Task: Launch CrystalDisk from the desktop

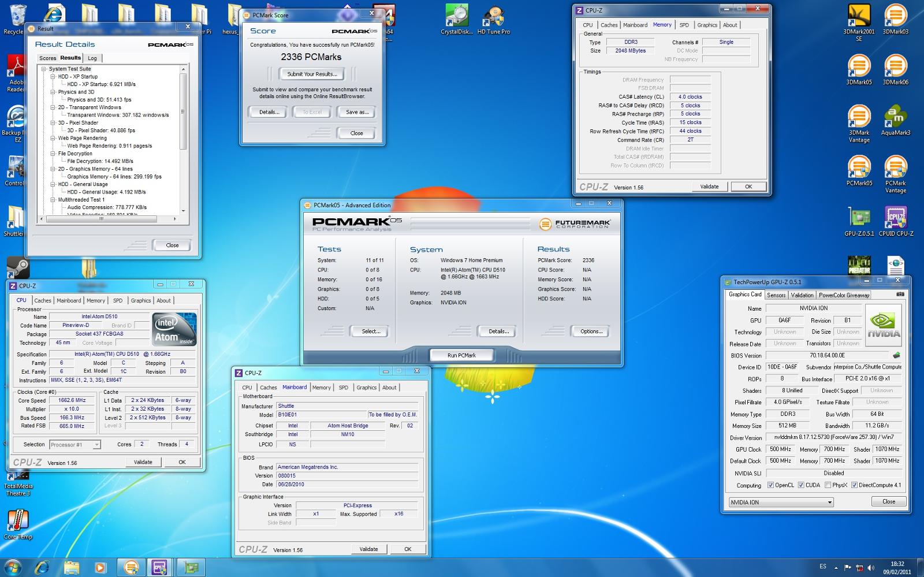Action: pyautogui.click(x=456, y=18)
